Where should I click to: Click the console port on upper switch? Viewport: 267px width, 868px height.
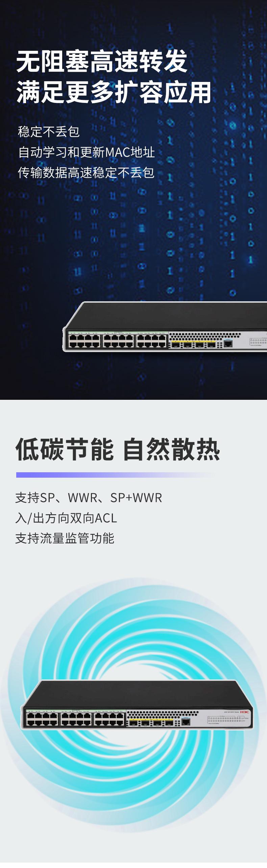(x=228, y=344)
